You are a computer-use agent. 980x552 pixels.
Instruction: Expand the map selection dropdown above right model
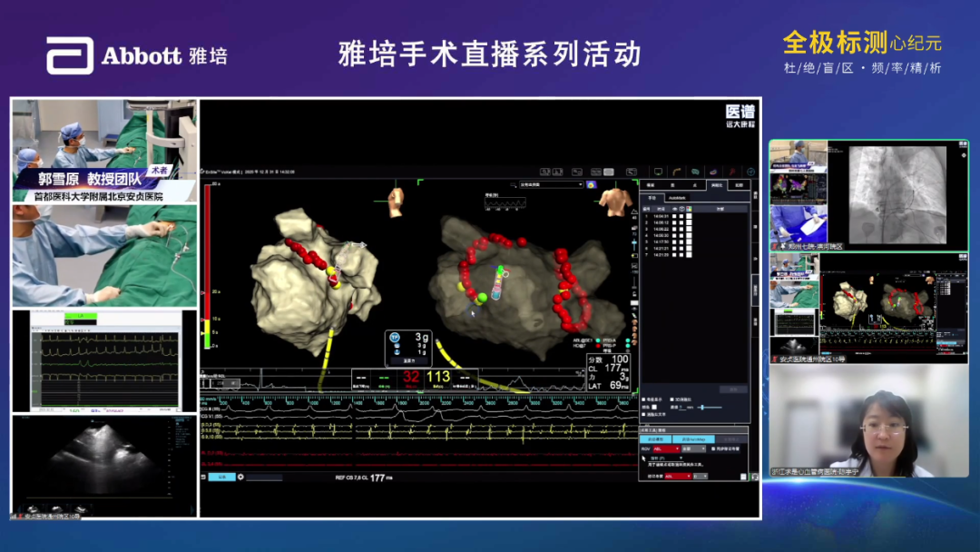coord(544,184)
